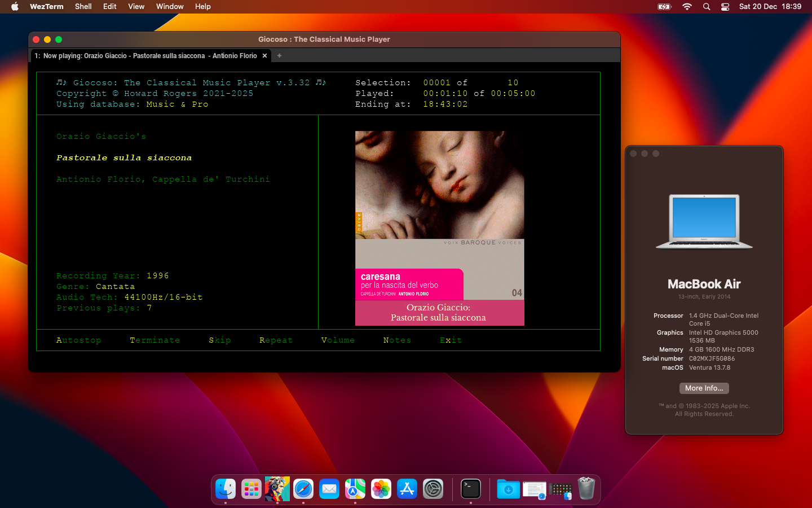
Task: Click the More Info button
Action: click(704, 388)
